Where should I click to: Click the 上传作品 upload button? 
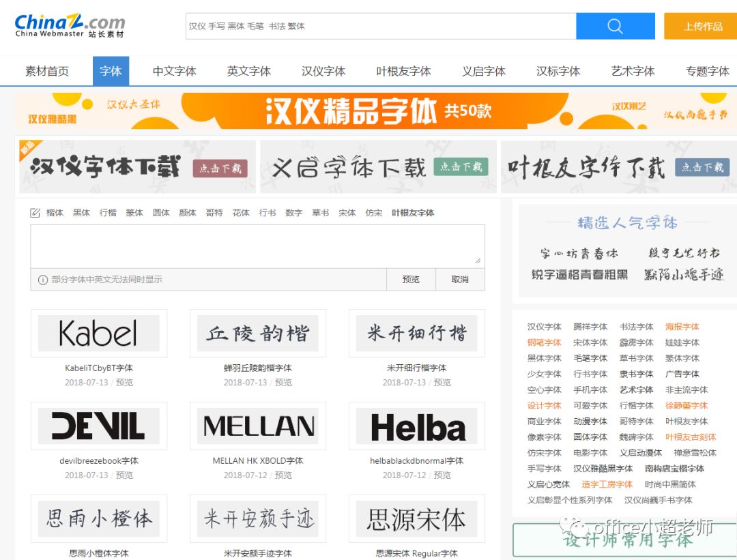[x=702, y=26]
